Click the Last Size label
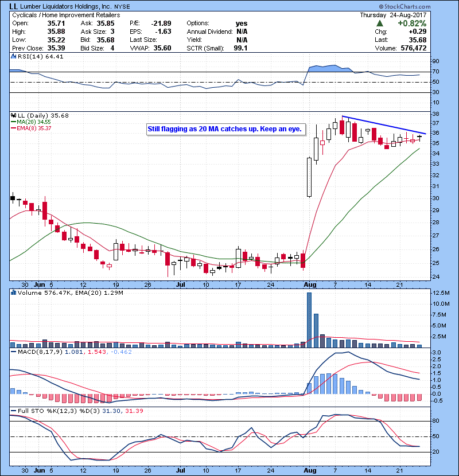This screenshot has height=476, width=459. pos(143,40)
